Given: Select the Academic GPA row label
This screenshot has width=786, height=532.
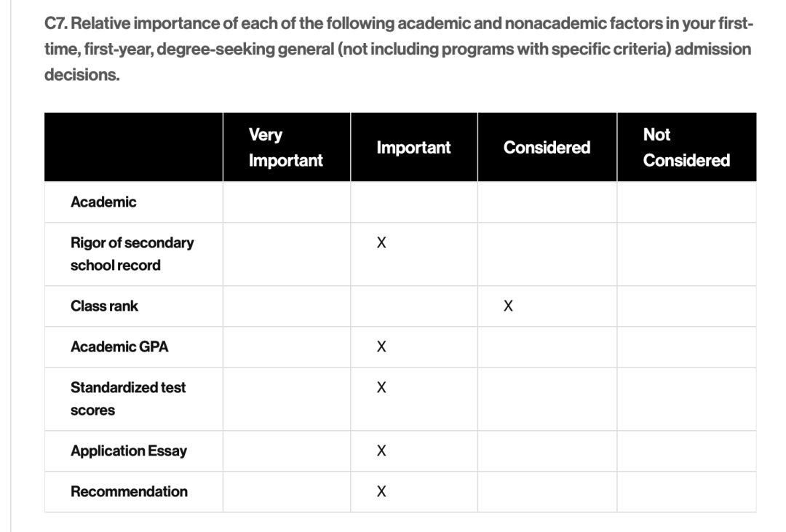Looking at the screenshot, I should point(119,346).
